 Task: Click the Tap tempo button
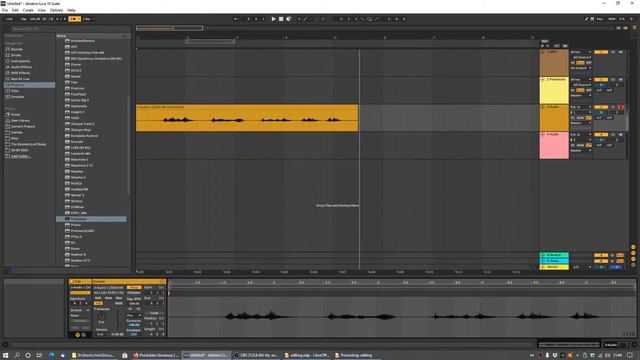coord(24,19)
